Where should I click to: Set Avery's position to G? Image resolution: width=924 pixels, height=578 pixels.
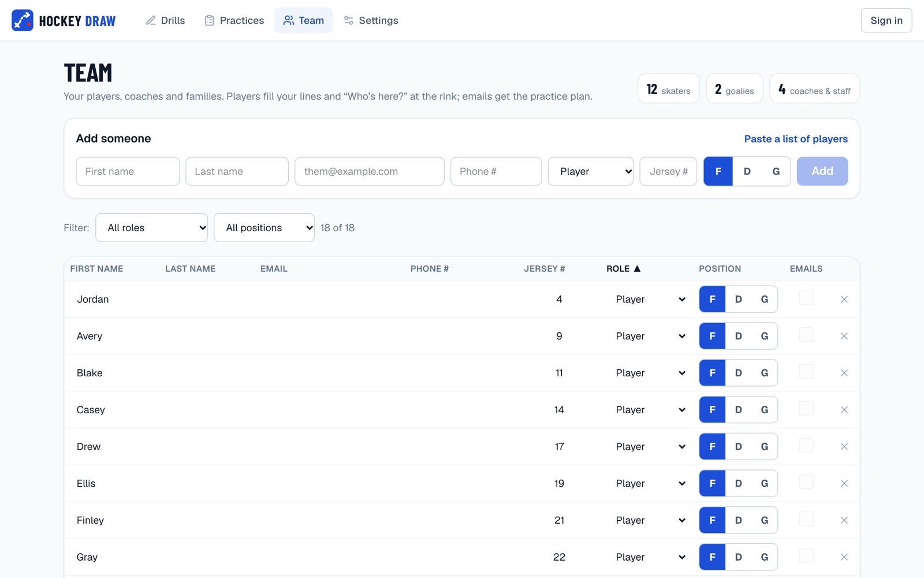[x=764, y=336]
